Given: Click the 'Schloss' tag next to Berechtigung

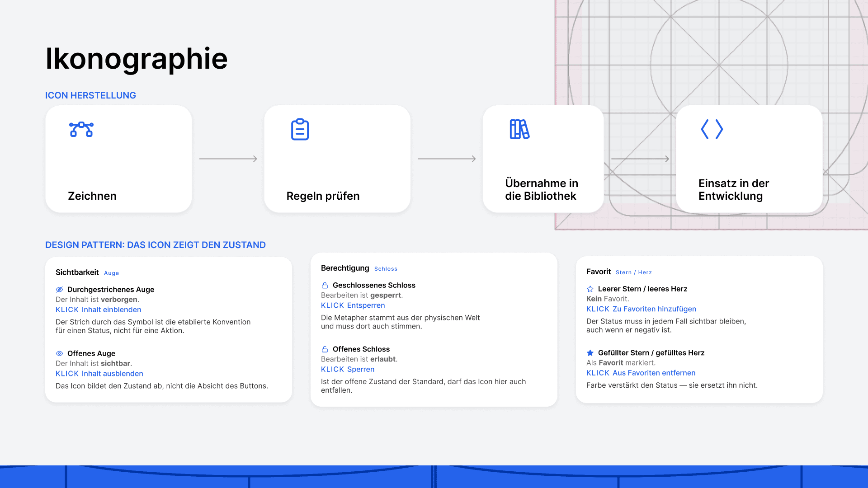Looking at the screenshot, I should pyautogui.click(x=386, y=269).
